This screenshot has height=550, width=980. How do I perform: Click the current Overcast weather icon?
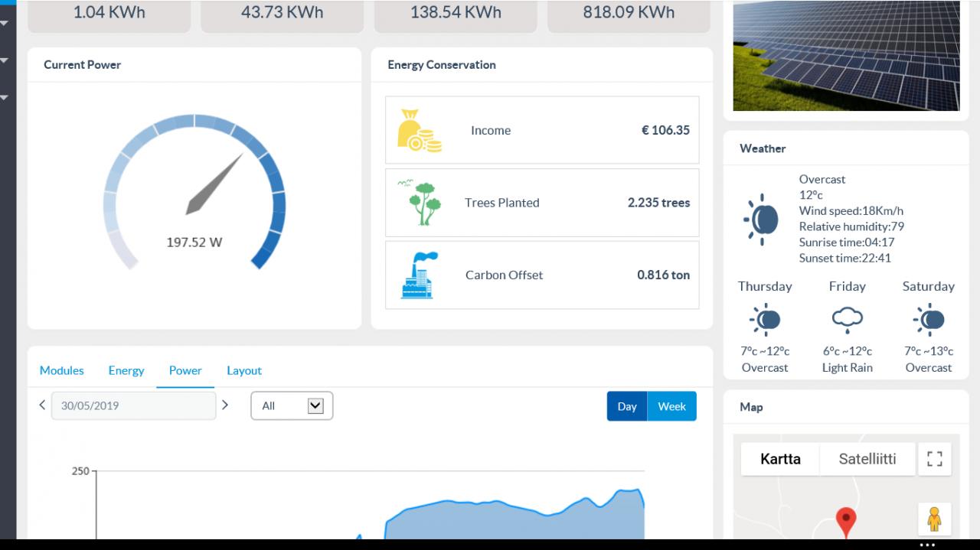761,220
